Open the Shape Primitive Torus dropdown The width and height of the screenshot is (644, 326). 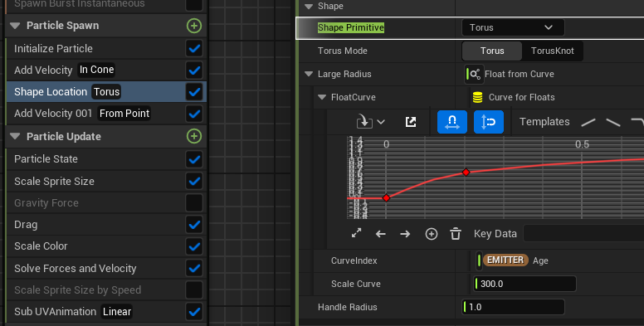tap(513, 27)
